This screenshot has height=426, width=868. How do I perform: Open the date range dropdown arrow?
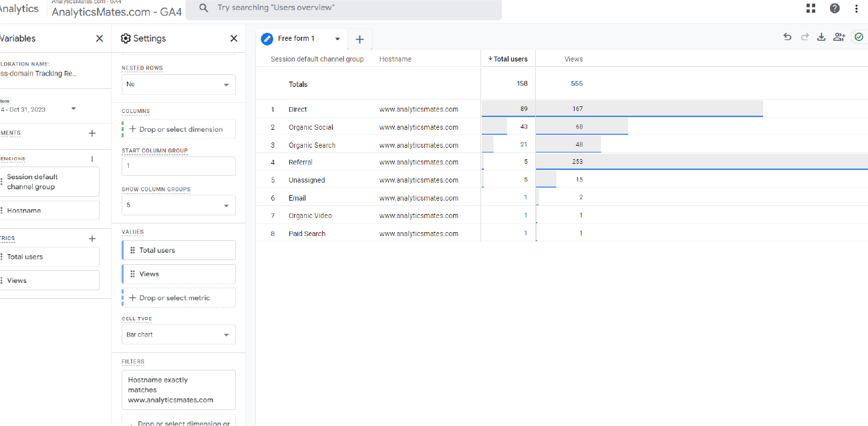tap(74, 108)
